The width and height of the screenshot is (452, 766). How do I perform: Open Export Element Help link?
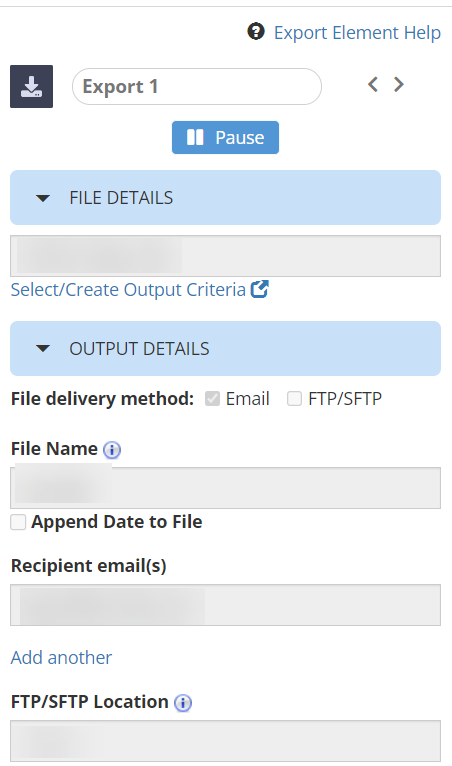click(x=357, y=32)
